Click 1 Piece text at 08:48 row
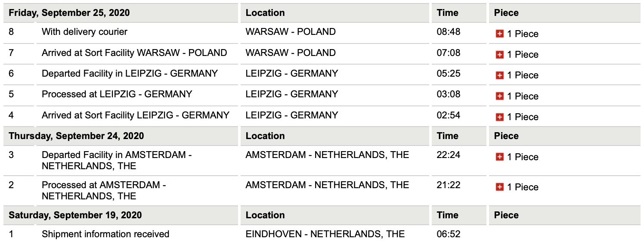The image size is (644, 248). click(x=523, y=34)
